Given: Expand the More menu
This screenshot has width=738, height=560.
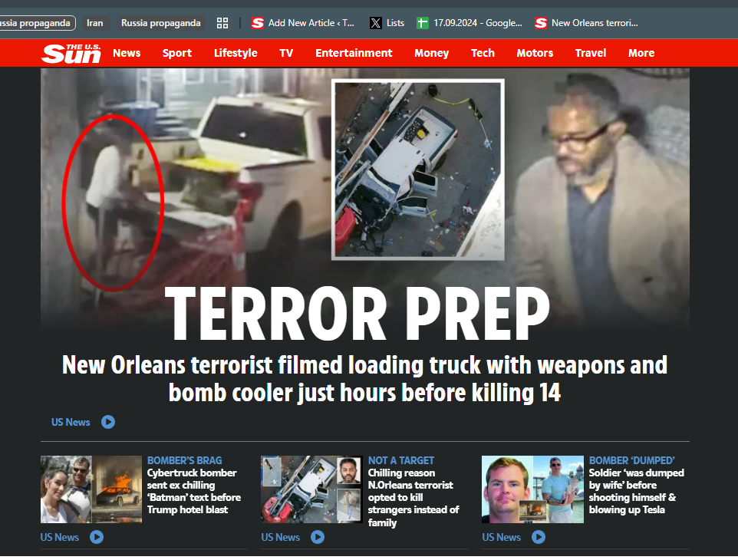Looking at the screenshot, I should coord(641,53).
